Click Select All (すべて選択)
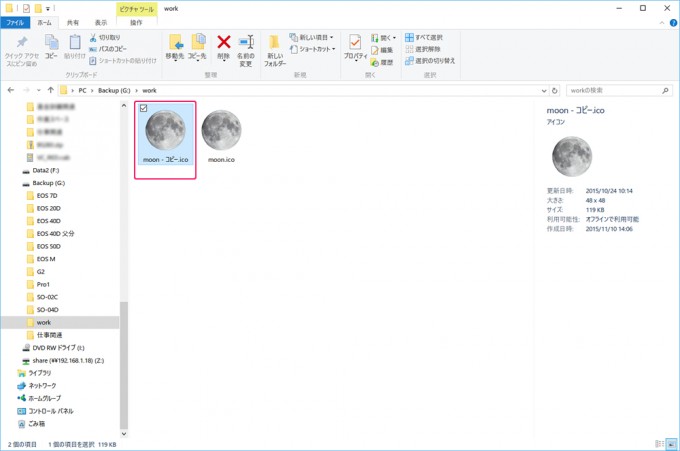Screen dimensions: 680x451 click(424, 37)
